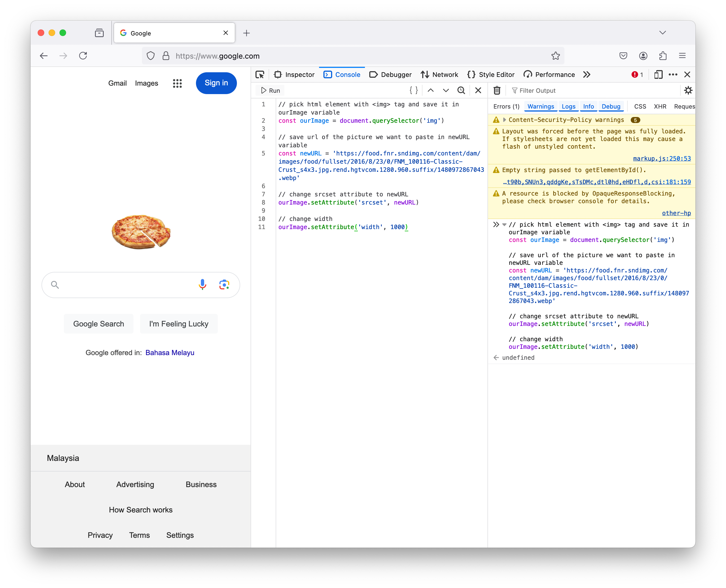
Task: Click I'm Feeling Lucky button
Action: click(179, 324)
